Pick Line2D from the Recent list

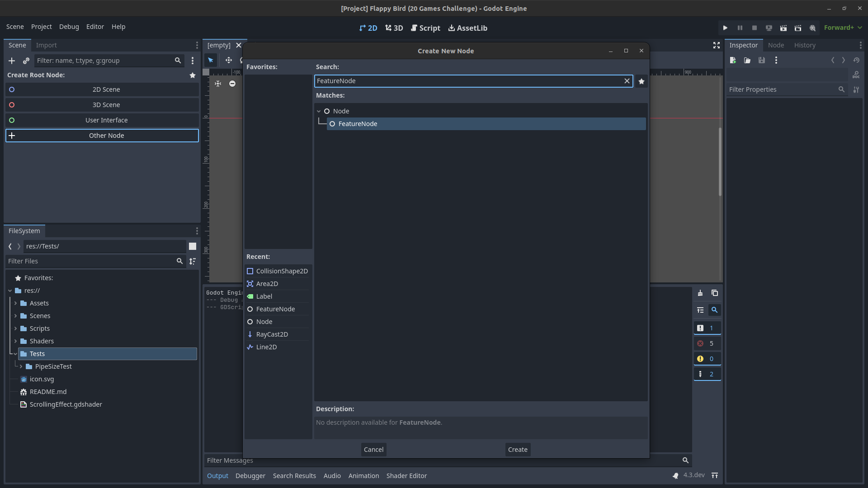278,347
